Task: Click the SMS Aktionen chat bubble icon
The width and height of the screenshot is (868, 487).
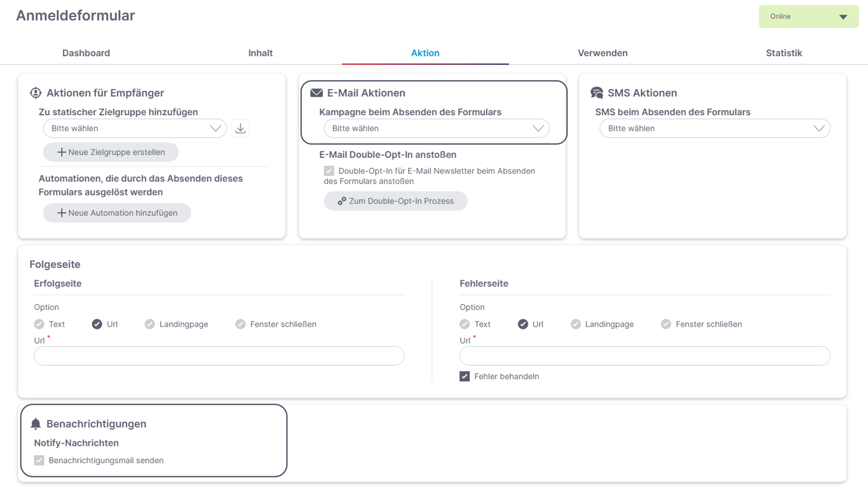Action: [x=597, y=93]
